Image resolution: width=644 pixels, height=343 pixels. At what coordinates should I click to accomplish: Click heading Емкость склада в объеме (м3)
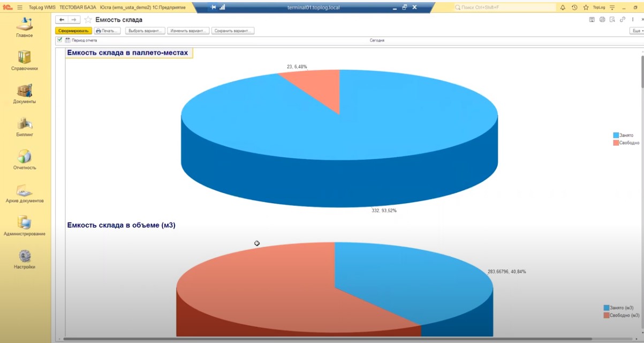(x=121, y=225)
